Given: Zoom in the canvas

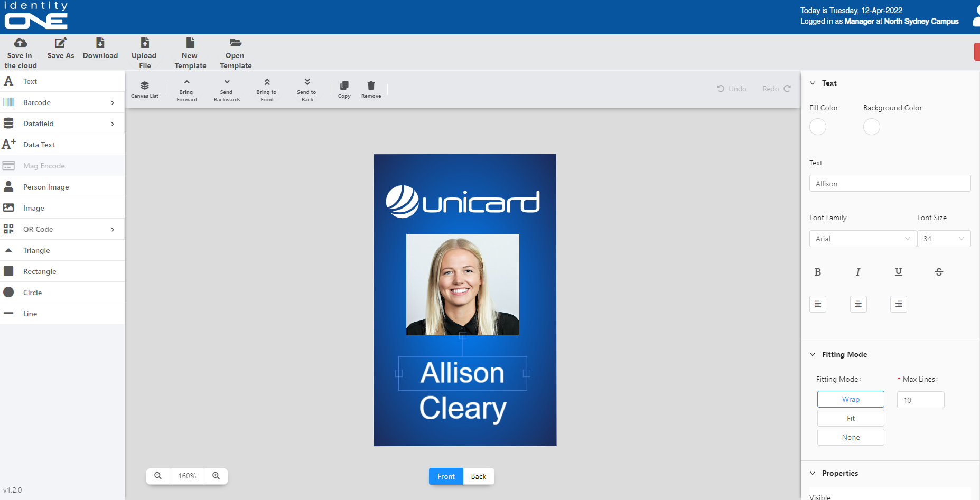Looking at the screenshot, I should pos(216,476).
